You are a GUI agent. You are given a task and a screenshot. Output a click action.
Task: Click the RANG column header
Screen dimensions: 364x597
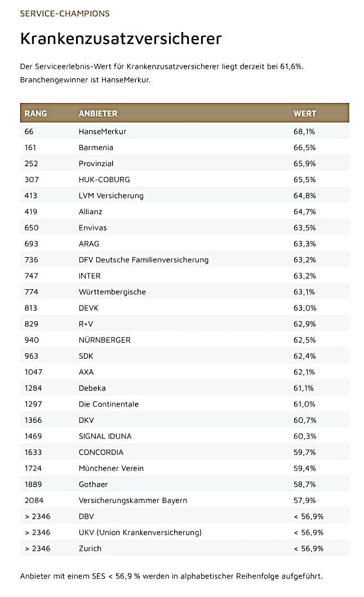click(x=35, y=113)
